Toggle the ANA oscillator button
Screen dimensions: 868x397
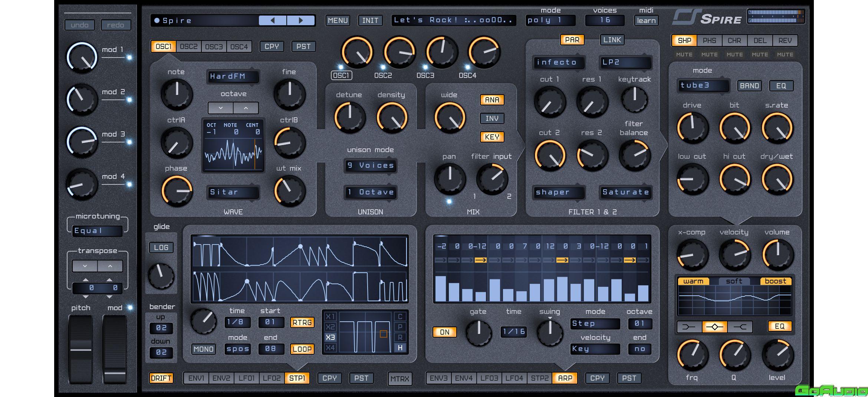pyautogui.click(x=492, y=100)
